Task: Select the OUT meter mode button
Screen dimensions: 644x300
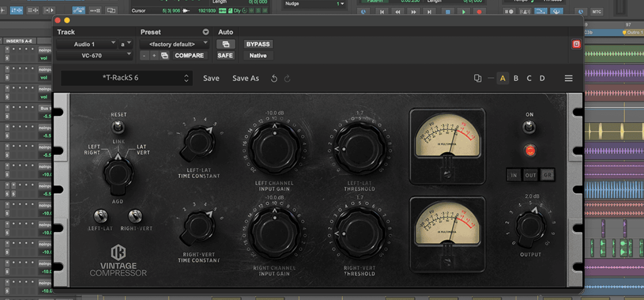Action: pos(531,175)
